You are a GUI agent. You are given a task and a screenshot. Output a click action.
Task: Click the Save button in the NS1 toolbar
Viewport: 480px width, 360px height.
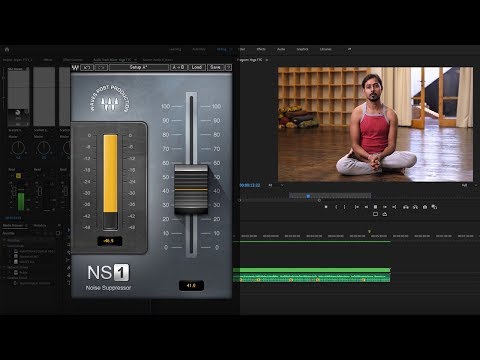click(x=215, y=67)
